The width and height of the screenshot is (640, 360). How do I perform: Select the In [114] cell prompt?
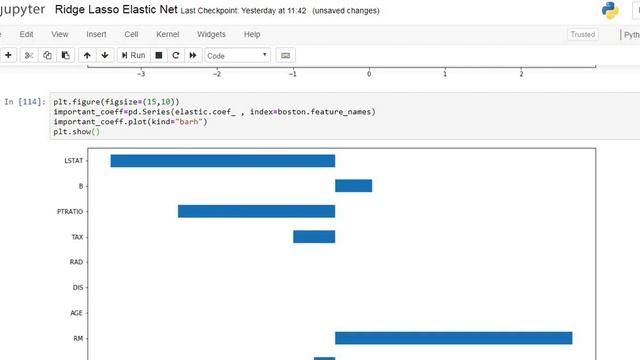pyautogui.click(x=24, y=102)
